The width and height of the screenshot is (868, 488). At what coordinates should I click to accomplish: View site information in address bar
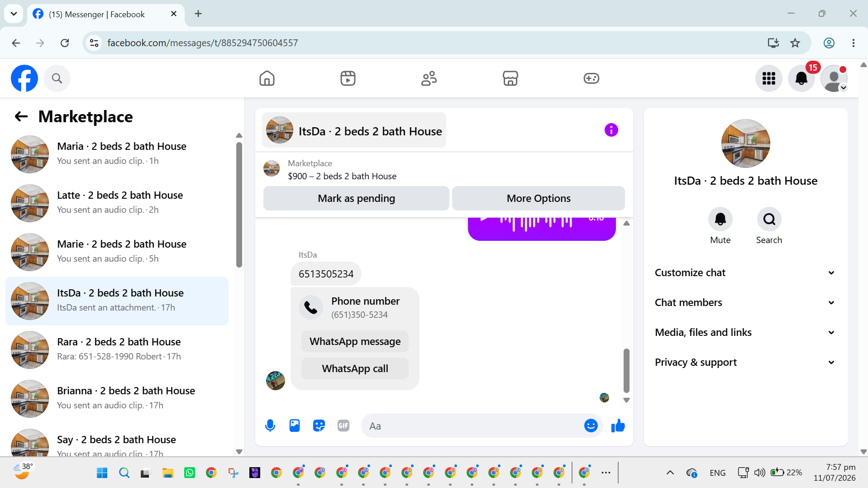coord(94,43)
